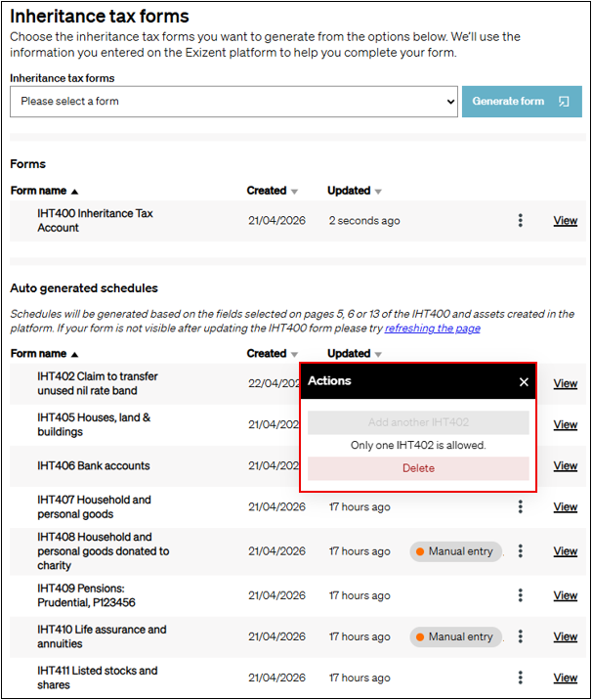Expand the 'Please select a form' dropdown
Image resolution: width=592 pixels, height=700 pixels.
coord(233,102)
